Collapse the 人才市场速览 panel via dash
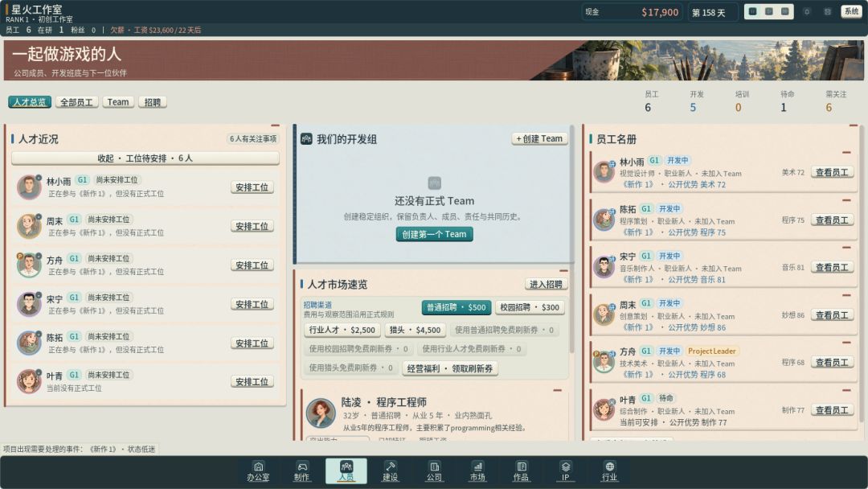Viewport: 868px width, 489px height. [563, 271]
